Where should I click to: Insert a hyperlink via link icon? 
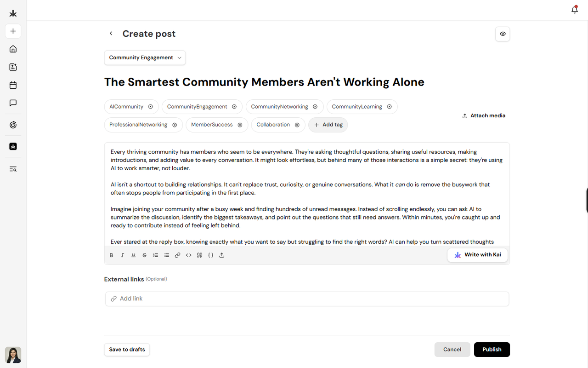[x=177, y=255]
